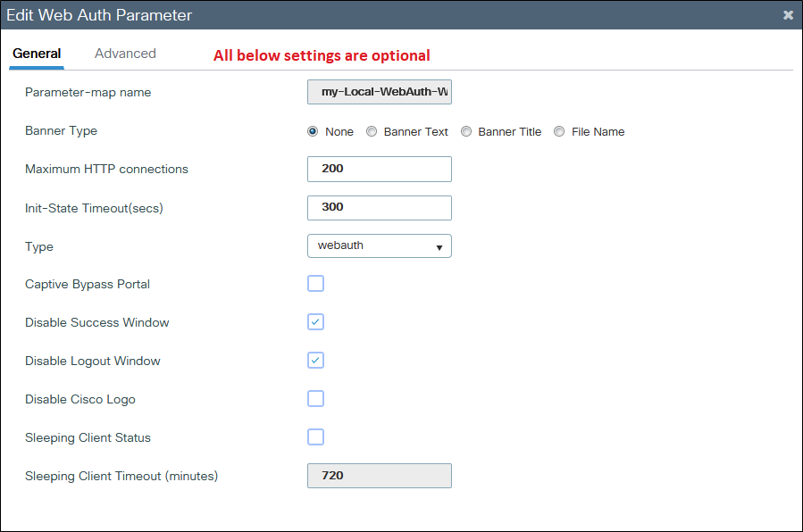Focus the Maximum HTTP connections field
The height and width of the screenshot is (532, 803).
pyautogui.click(x=379, y=169)
